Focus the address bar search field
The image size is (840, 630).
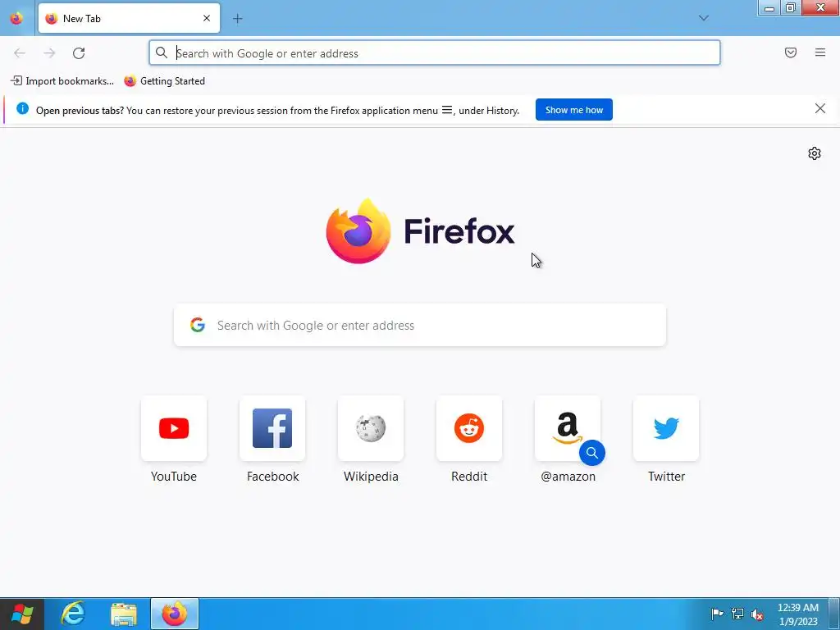pyautogui.click(x=435, y=53)
